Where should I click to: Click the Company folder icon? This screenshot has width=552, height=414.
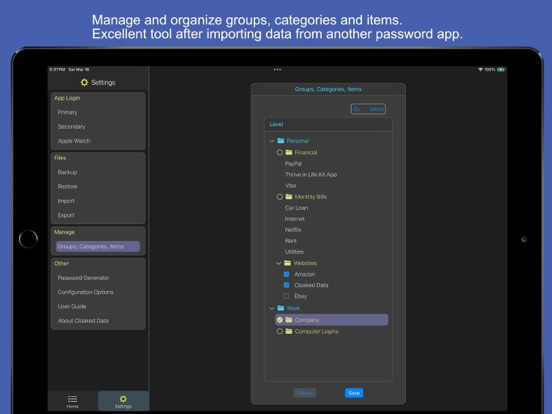point(289,320)
